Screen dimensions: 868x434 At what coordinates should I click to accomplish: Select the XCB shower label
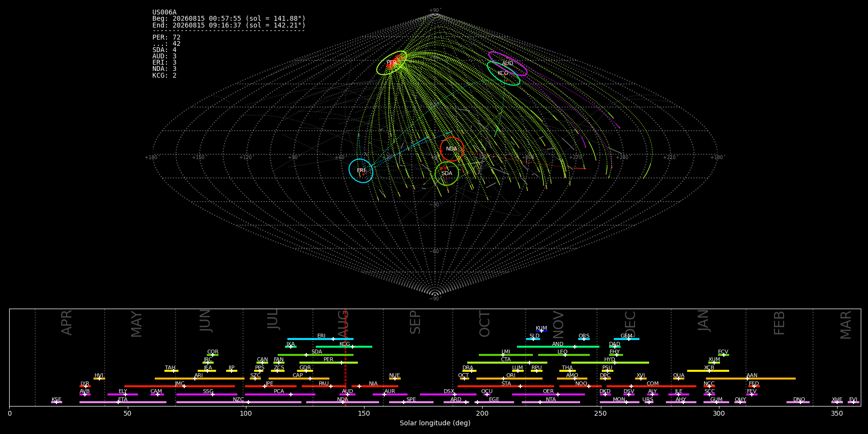point(709,368)
